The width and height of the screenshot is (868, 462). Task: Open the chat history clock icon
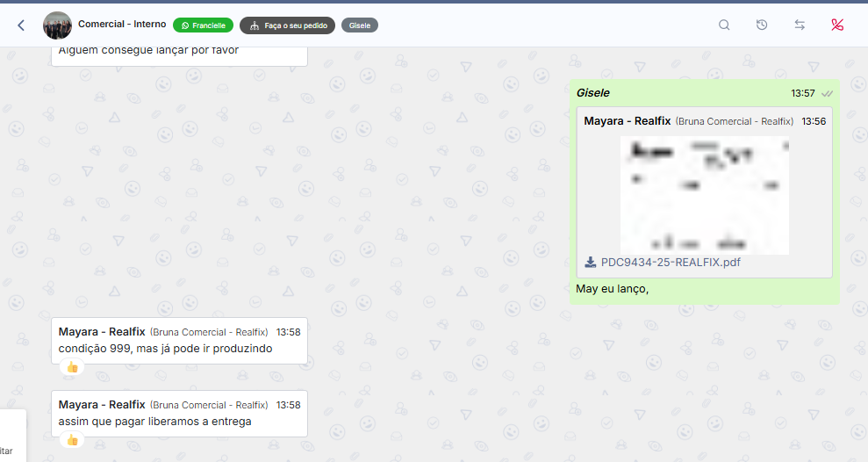pos(762,25)
